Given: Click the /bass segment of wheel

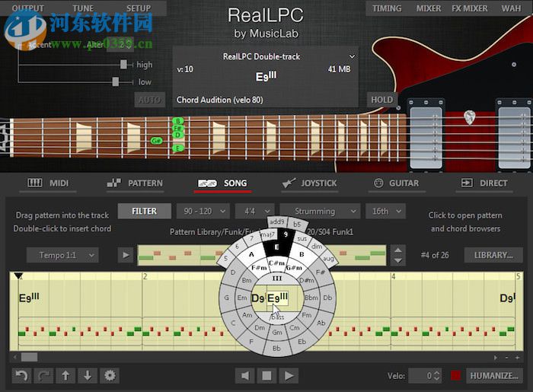Looking at the screenshot, I should [x=277, y=317].
